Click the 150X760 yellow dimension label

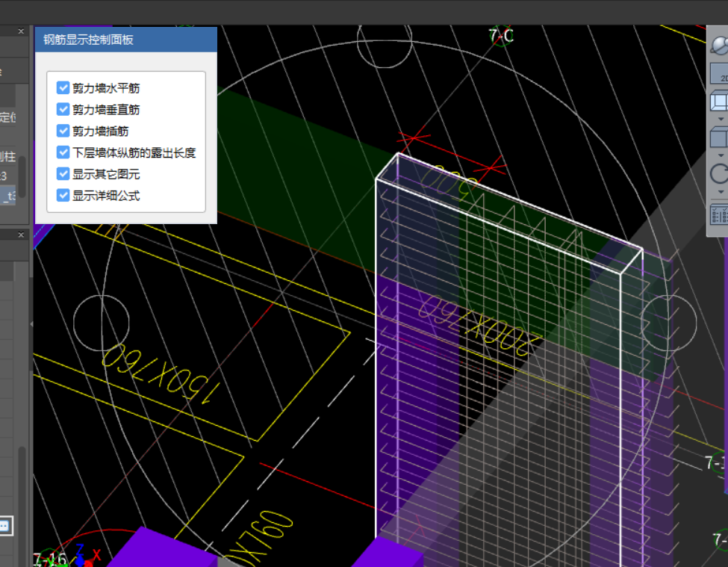click(160, 374)
